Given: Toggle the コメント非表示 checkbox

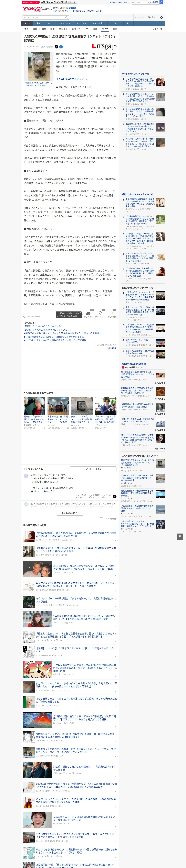Looking at the screenshot, I should pos(102,519).
